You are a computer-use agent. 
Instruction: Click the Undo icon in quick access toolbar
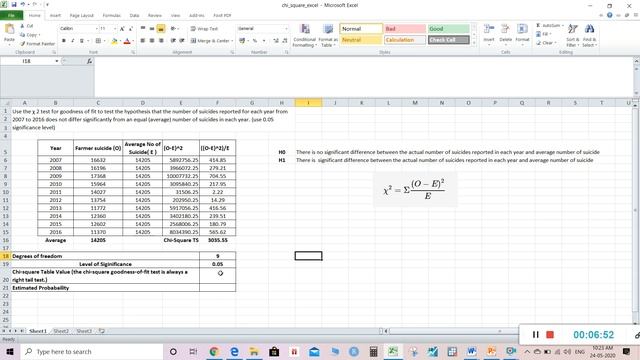(23, 4)
